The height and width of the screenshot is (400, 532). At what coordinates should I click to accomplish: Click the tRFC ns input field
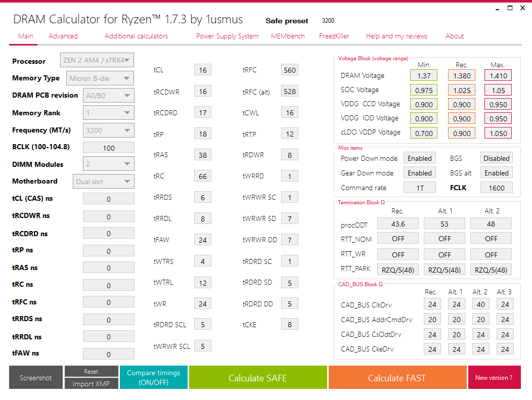109,302
